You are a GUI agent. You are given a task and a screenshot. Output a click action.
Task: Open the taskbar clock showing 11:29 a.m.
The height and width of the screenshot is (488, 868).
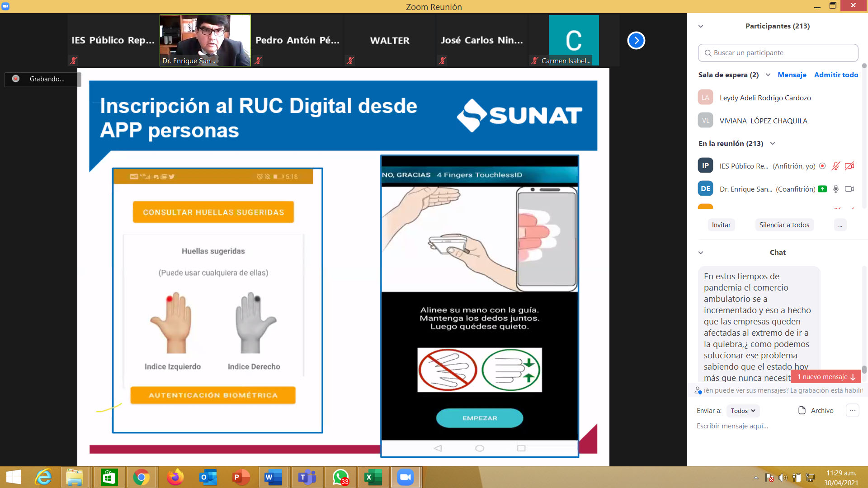[841, 478]
